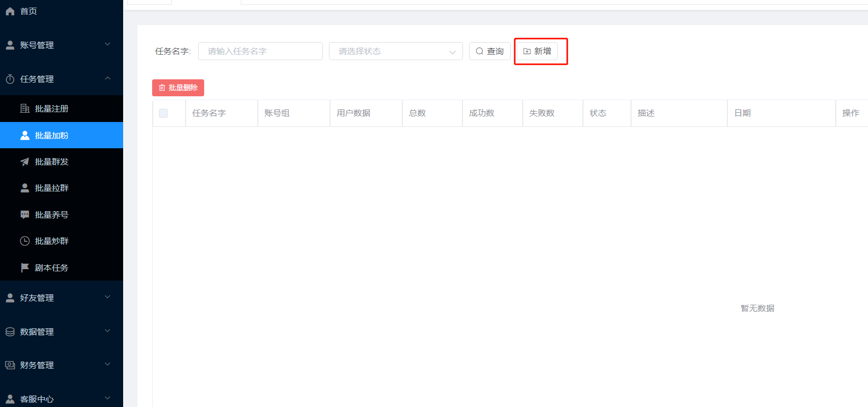The width and height of the screenshot is (868, 407).
Task: Focus the 请输入任务名字 input field
Action: click(260, 51)
